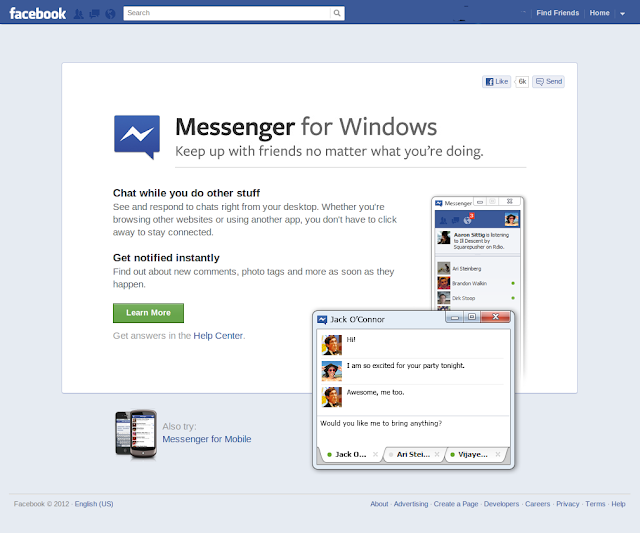The image size is (640, 533).
Task: Click notifications globe in Messenger window
Action: (x=468, y=220)
